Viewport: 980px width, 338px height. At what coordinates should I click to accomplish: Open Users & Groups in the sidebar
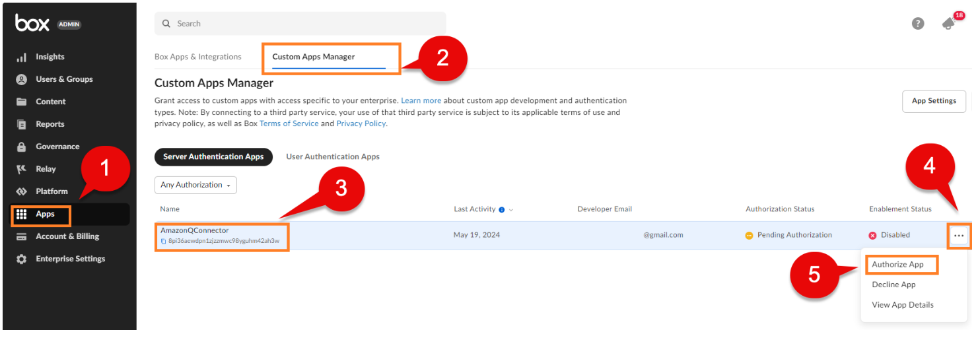click(x=64, y=79)
